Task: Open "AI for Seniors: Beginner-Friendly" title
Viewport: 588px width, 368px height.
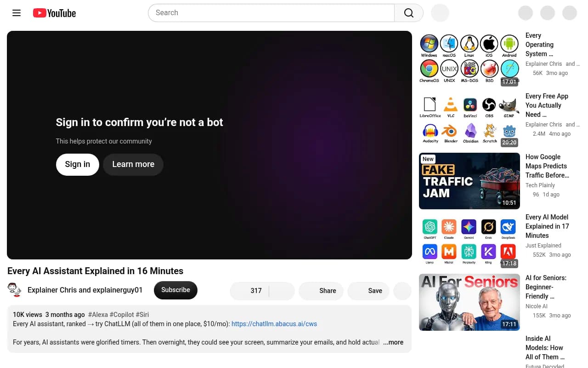Action: (546, 287)
